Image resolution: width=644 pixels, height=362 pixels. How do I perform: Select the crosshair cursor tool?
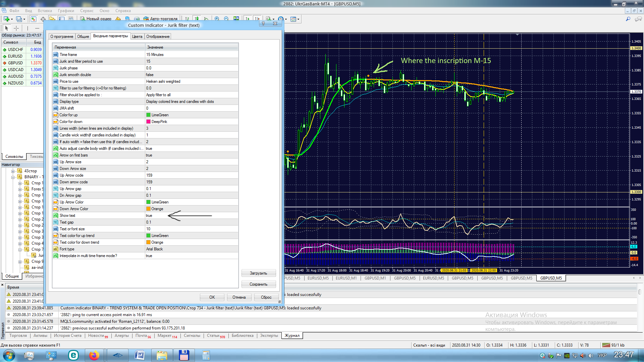16,28
